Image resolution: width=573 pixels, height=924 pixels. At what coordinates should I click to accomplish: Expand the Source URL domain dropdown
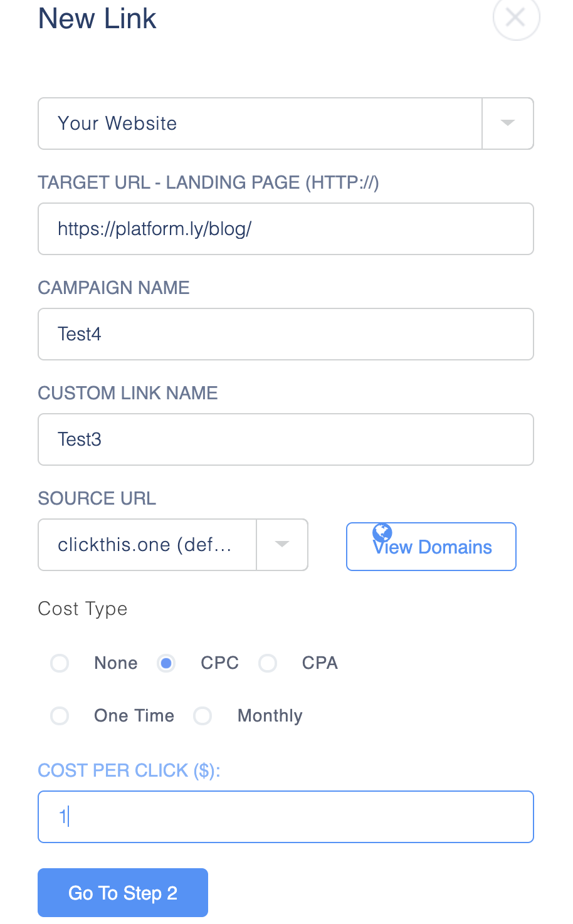282,544
